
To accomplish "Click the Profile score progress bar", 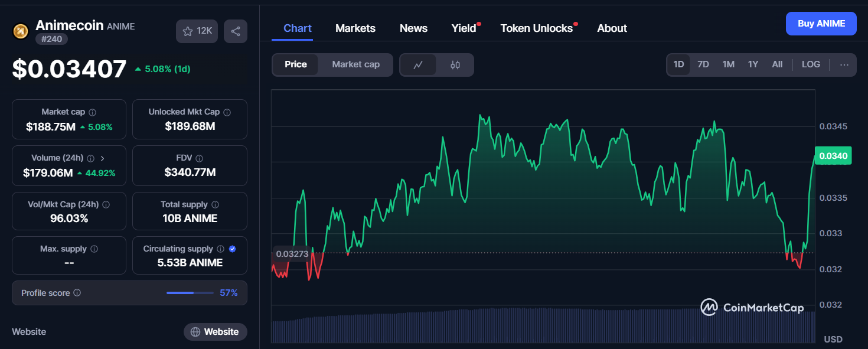I will pyautogui.click(x=190, y=293).
